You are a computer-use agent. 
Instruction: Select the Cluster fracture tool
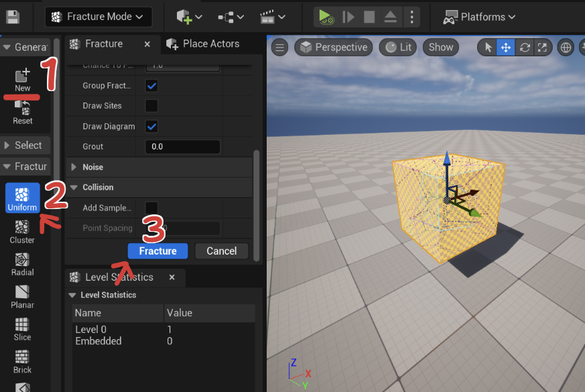[22, 232]
